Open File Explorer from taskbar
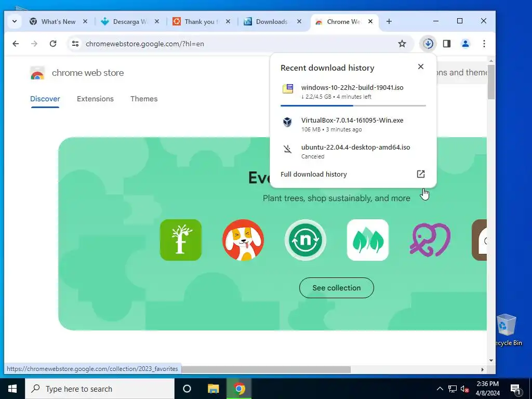The image size is (532, 399). pyautogui.click(x=214, y=389)
